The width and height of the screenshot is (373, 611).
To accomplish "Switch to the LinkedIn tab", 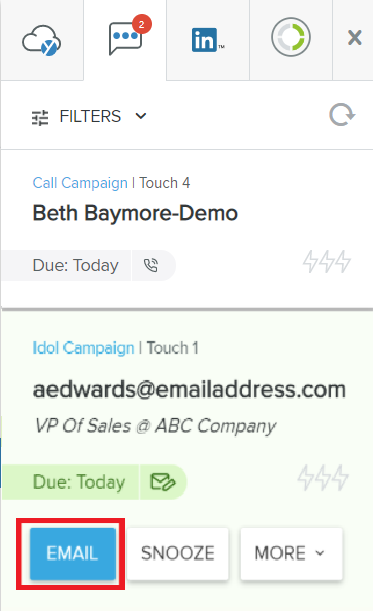I will pyautogui.click(x=208, y=40).
